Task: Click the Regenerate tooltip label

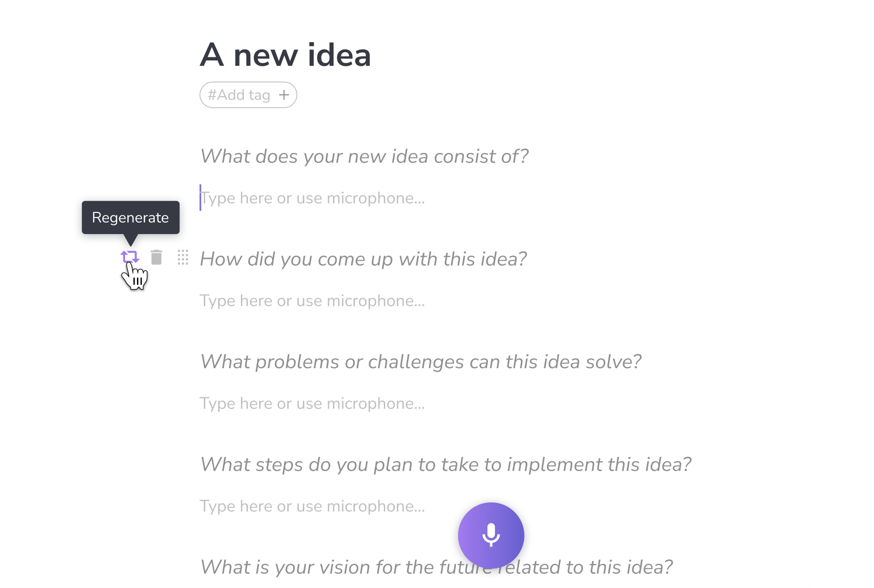Action: (130, 218)
